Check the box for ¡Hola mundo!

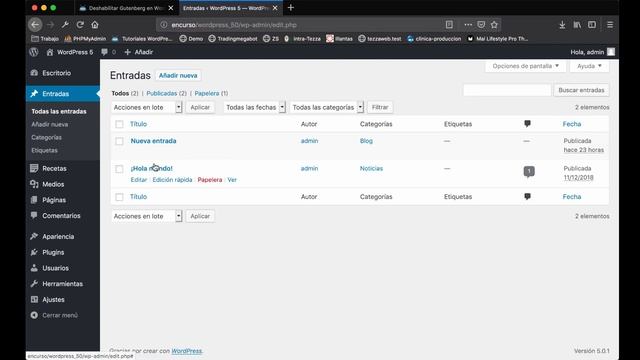coord(119,169)
